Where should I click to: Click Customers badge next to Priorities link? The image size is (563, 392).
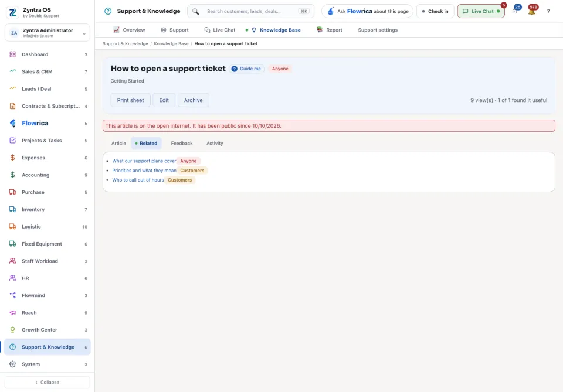coord(192,171)
